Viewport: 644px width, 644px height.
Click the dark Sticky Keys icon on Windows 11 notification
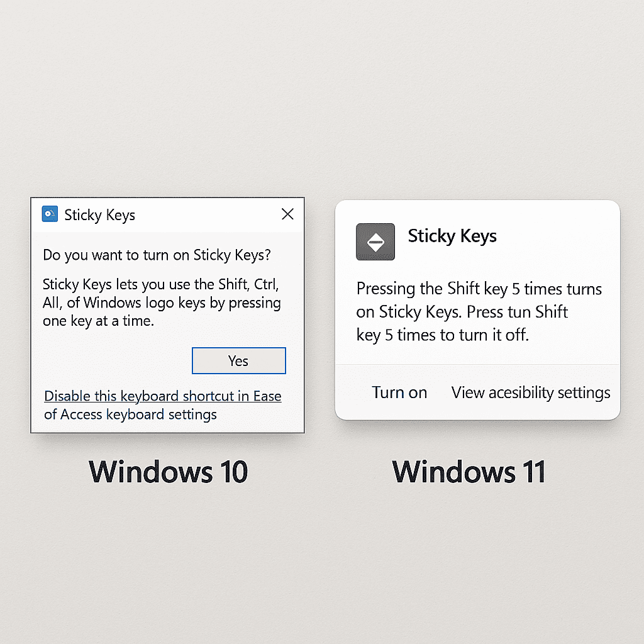tap(375, 241)
